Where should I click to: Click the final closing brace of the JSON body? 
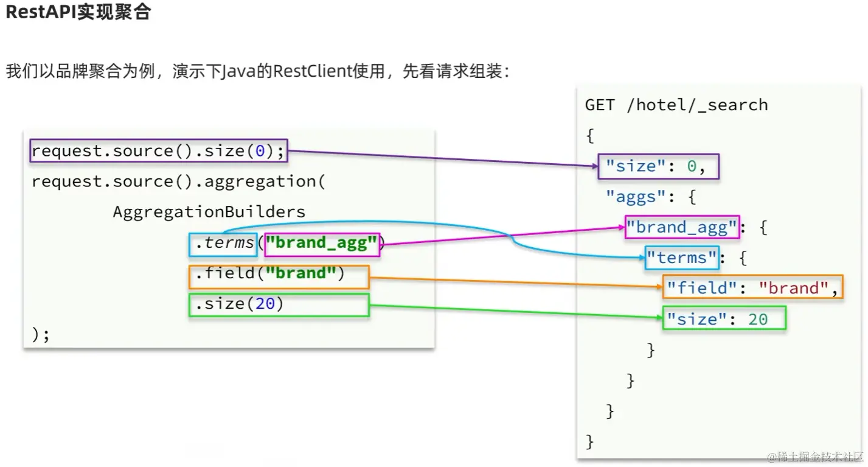click(x=589, y=441)
